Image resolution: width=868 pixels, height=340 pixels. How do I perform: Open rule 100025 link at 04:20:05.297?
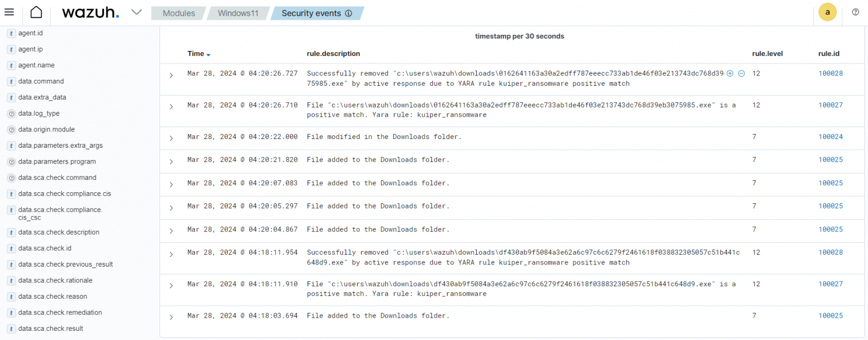pos(831,206)
